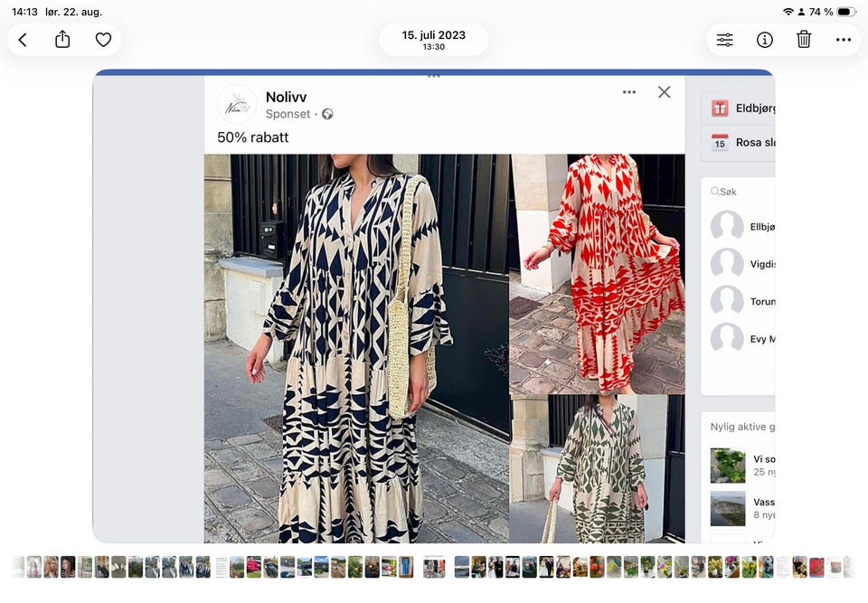Open the Nolivv post options menu
This screenshot has height=603, width=868.
(x=629, y=92)
